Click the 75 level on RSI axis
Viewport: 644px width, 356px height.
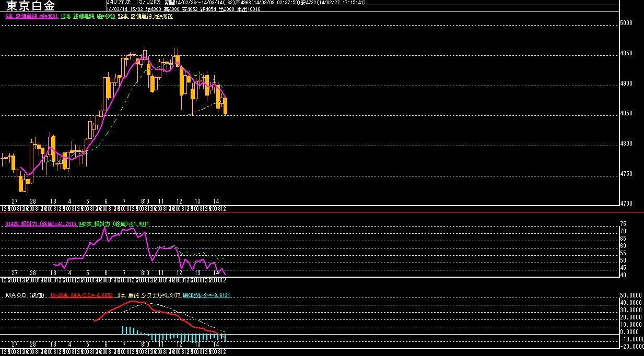(623, 224)
